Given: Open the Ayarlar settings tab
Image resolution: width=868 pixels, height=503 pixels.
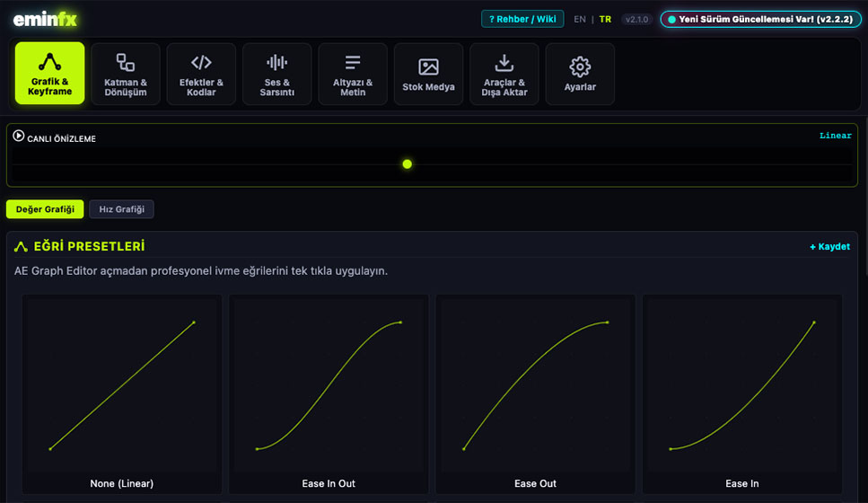Looking at the screenshot, I should (580, 74).
